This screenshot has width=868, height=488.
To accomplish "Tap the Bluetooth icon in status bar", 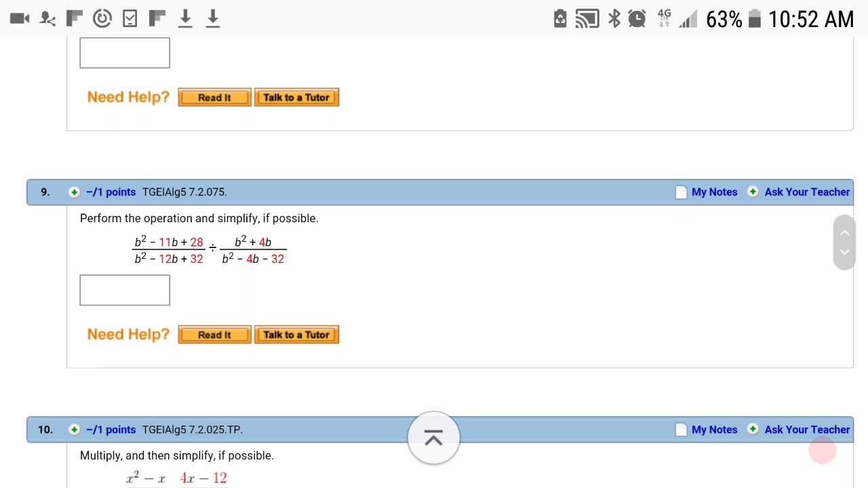I will [x=614, y=19].
